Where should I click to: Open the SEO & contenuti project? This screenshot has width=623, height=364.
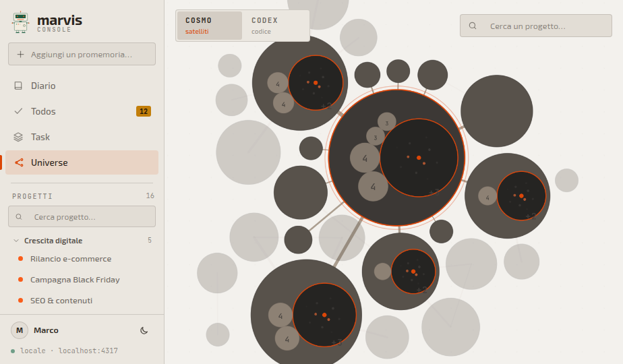coord(61,301)
